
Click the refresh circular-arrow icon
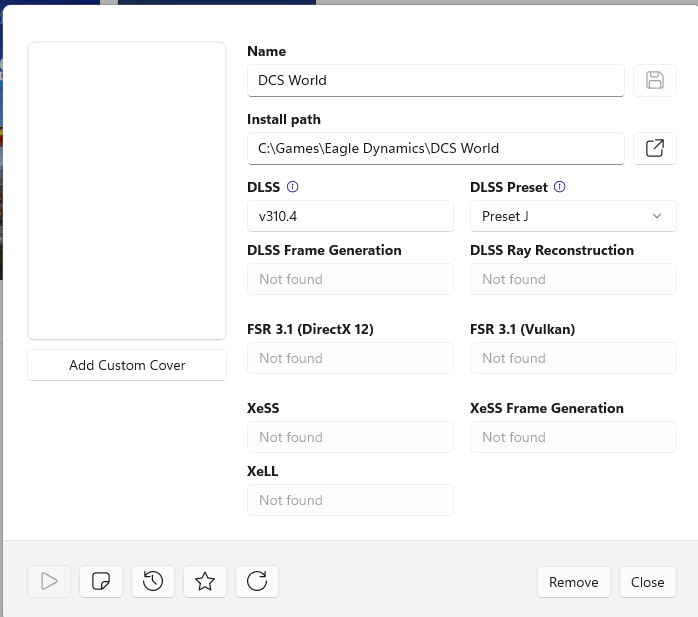[257, 581]
